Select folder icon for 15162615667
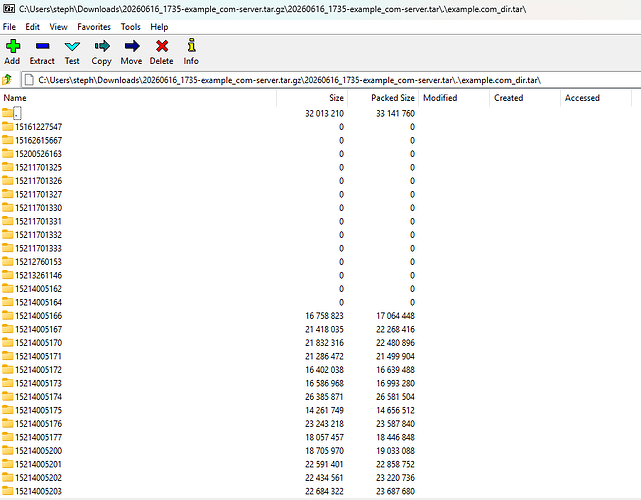The image size is (641, 500). click(8, 140)
